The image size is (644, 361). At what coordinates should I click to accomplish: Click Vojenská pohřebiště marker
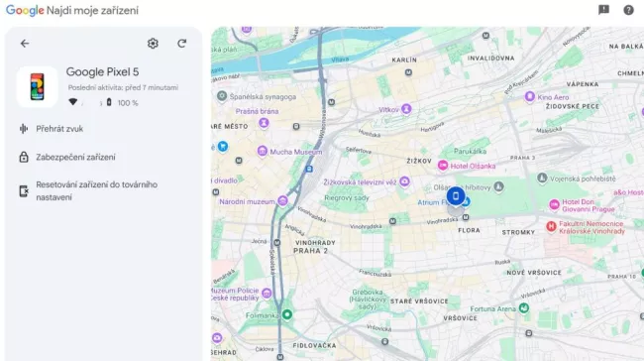click(542, 179)
